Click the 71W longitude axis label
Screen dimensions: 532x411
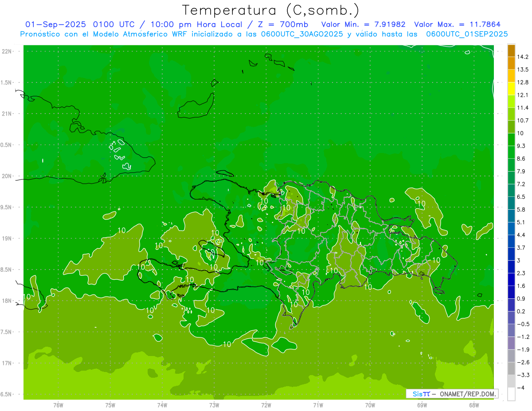tap(318, 405)
